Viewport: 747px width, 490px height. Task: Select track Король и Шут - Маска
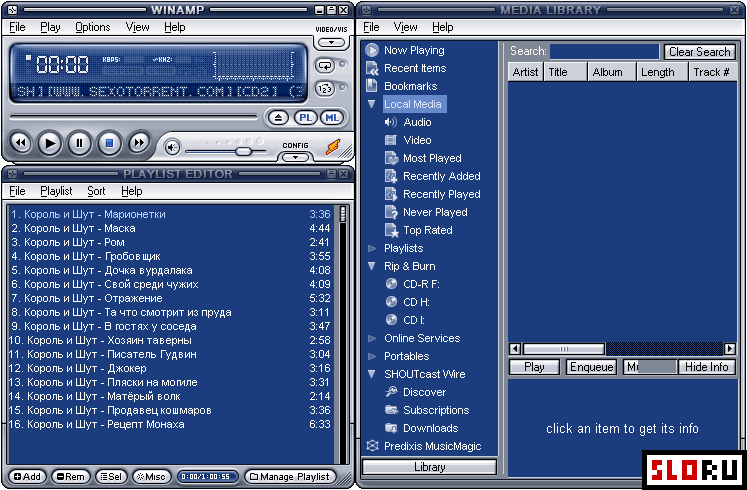pyautogui.click(x=170, y=228)
